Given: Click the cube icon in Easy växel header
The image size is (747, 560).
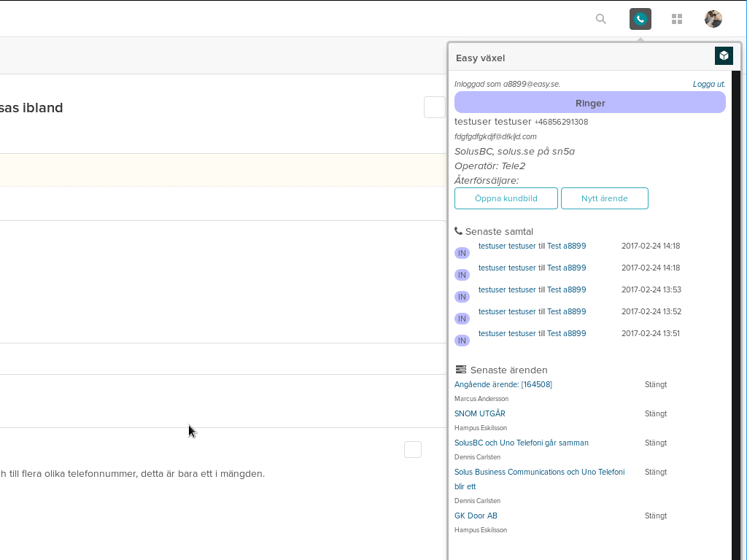Looking at the screenshot, I should click(723, 55).
